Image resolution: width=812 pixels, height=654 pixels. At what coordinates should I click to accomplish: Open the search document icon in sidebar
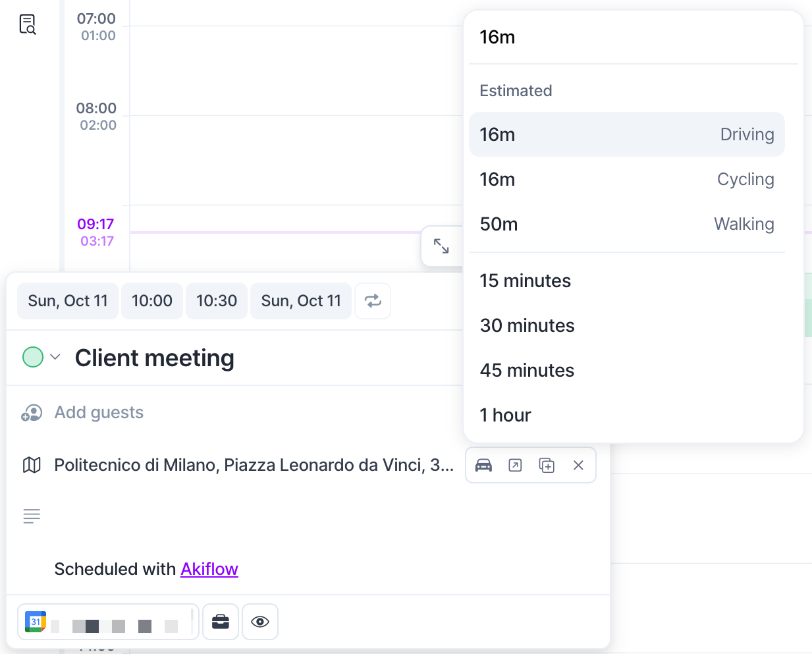(27, 24)
